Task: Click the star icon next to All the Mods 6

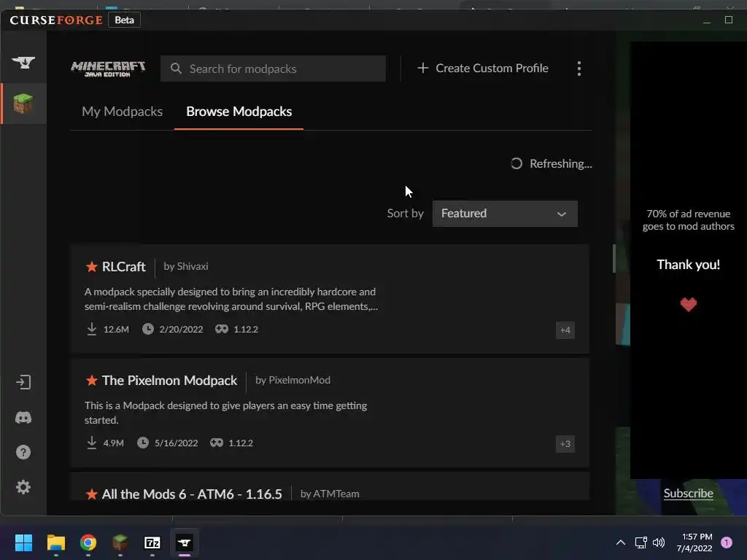Action: pos(91,494)
